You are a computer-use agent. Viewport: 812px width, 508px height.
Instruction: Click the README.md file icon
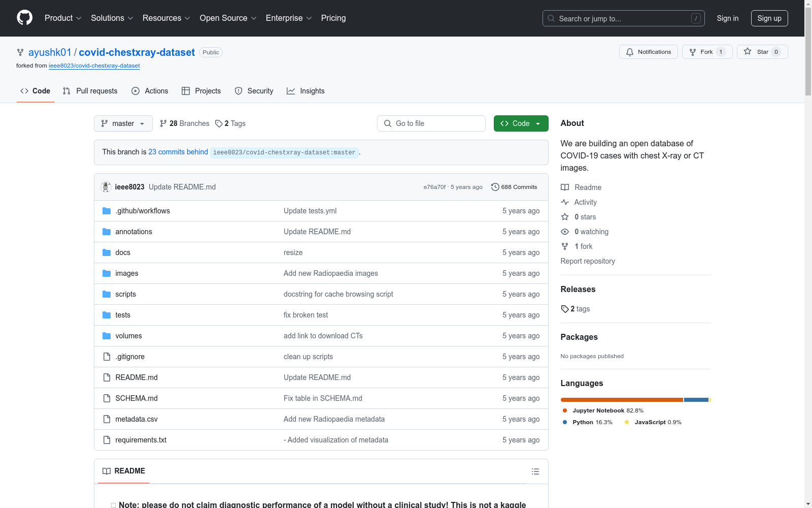pos(107,377)
